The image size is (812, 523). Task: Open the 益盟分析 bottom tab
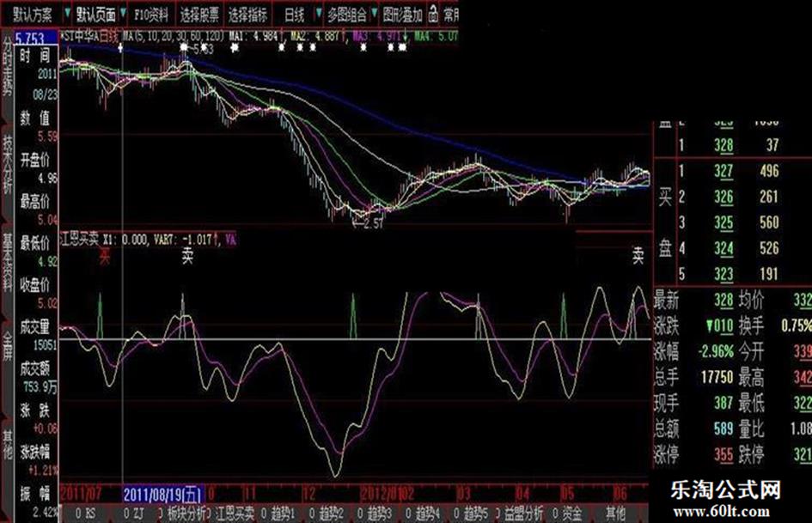pos(521,514)
